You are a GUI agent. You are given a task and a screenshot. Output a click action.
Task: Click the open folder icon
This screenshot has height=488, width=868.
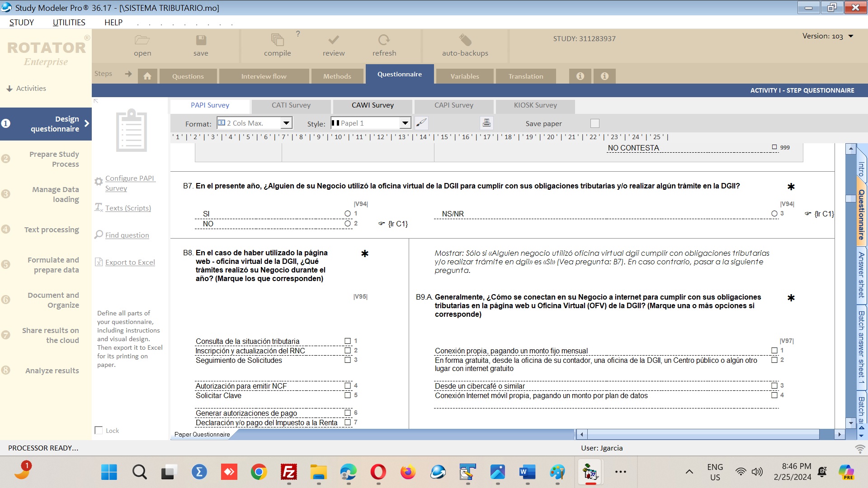click(x=142, y=40)
